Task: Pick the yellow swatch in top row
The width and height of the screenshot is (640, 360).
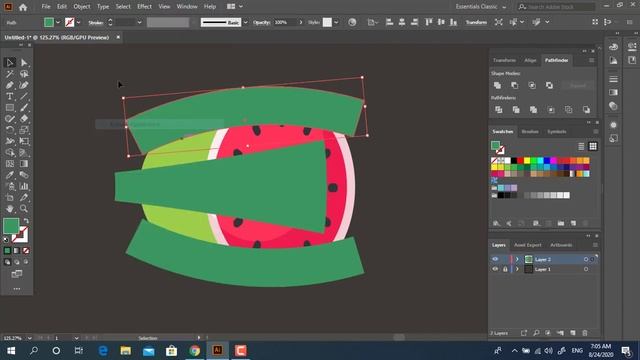Action: [527, 160]
